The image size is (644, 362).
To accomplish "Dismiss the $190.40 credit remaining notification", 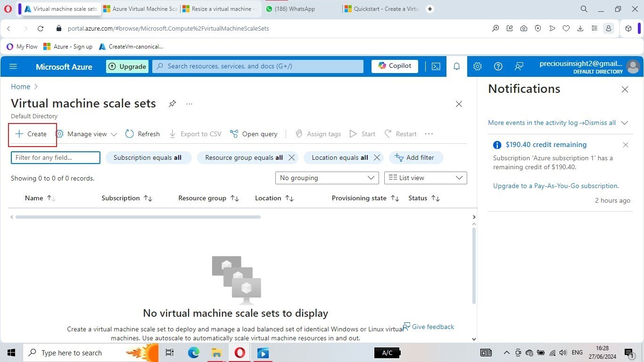I will point(625,145).
